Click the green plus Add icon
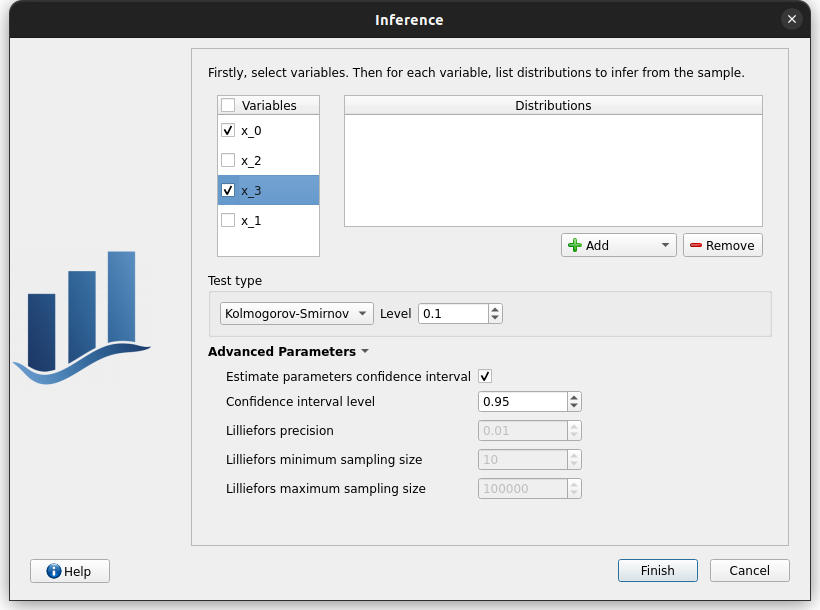The height and width of the screenshot is (610, 820). (574, 245)
